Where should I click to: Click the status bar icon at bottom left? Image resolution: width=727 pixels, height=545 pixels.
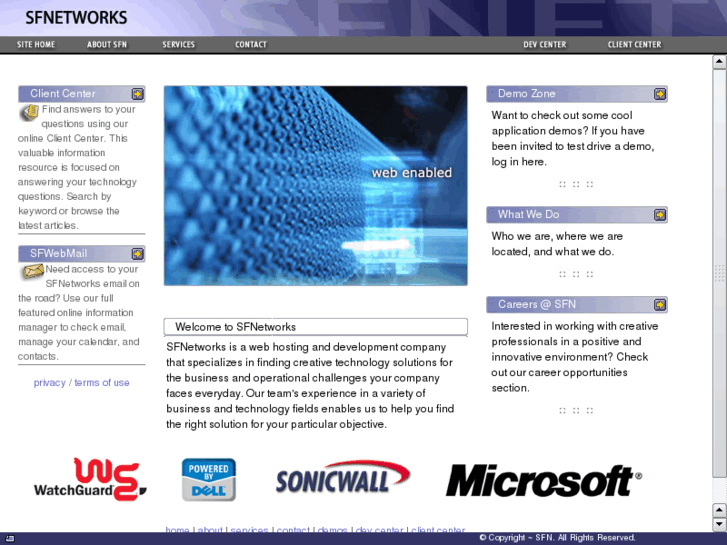[x=10, y=539]
